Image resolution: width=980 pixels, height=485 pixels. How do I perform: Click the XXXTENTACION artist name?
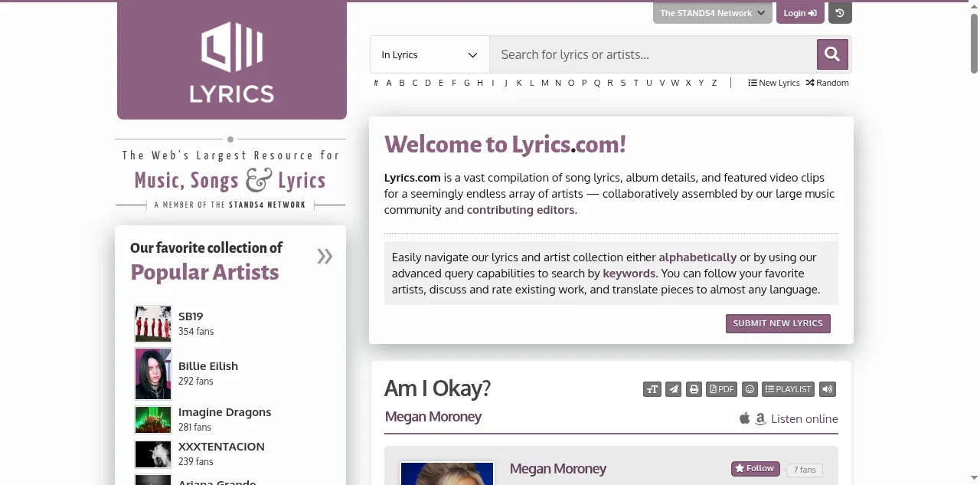click(221, 447)
